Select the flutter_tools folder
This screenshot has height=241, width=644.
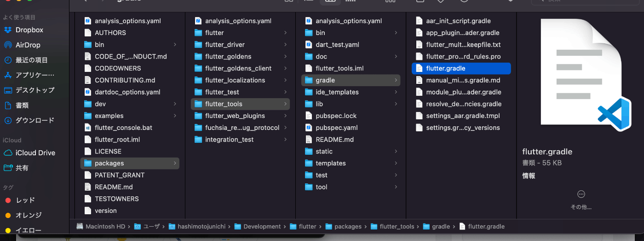240,104
